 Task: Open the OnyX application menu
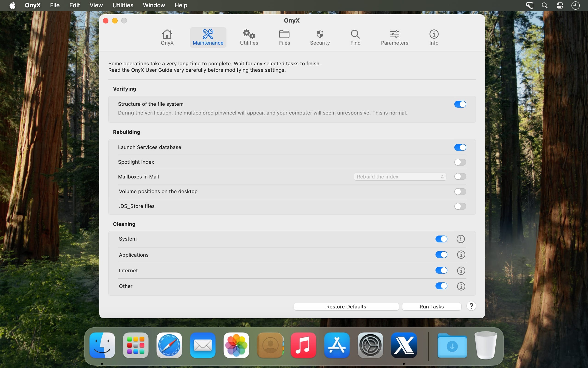tap(33, 5)
